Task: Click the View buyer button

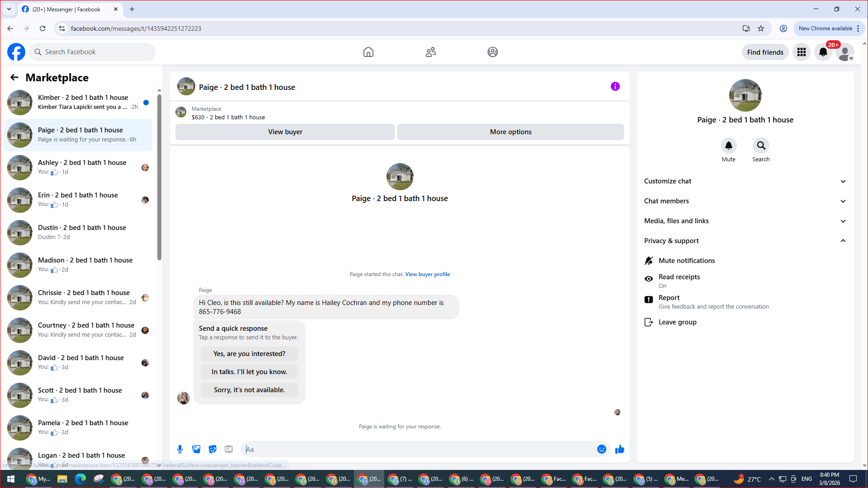Action: (x=285, y=132)
